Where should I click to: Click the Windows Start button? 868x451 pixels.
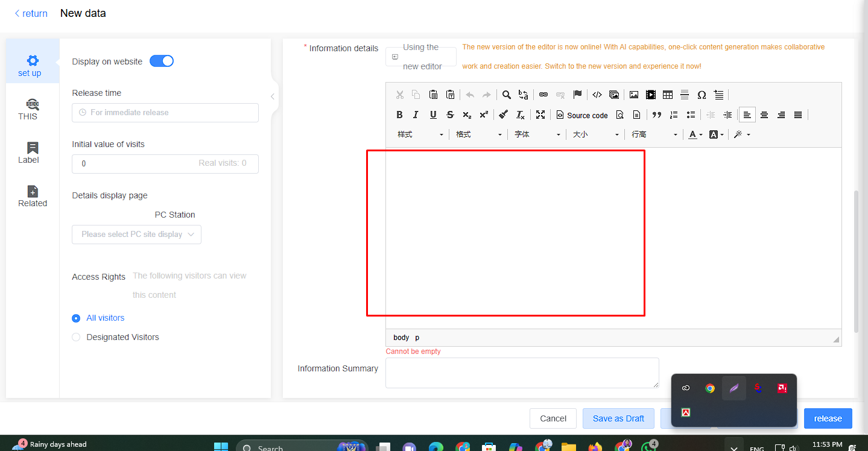221,447
